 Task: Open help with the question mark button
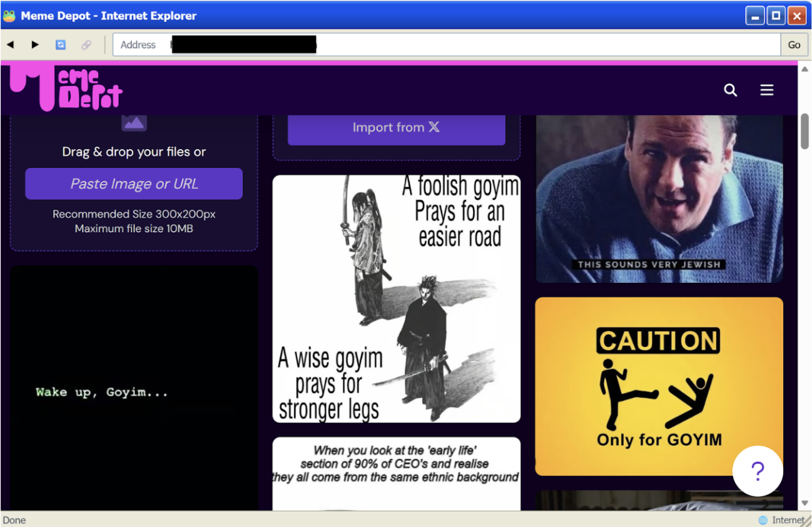tap(758, 471)
